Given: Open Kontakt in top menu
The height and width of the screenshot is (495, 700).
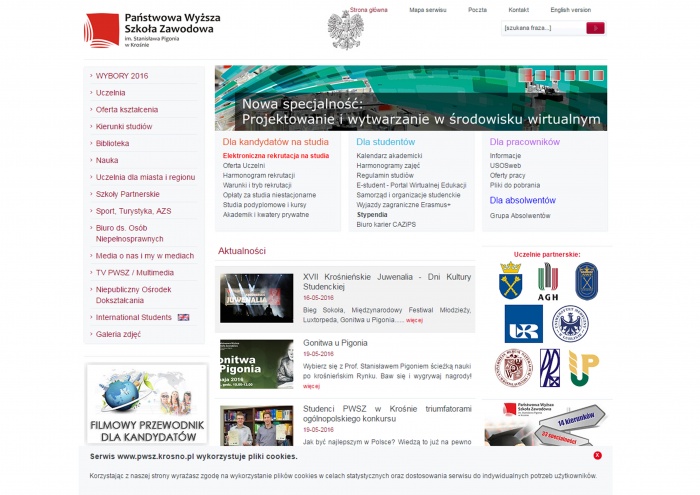Looking at the screenshot, I should click(518, 10).
